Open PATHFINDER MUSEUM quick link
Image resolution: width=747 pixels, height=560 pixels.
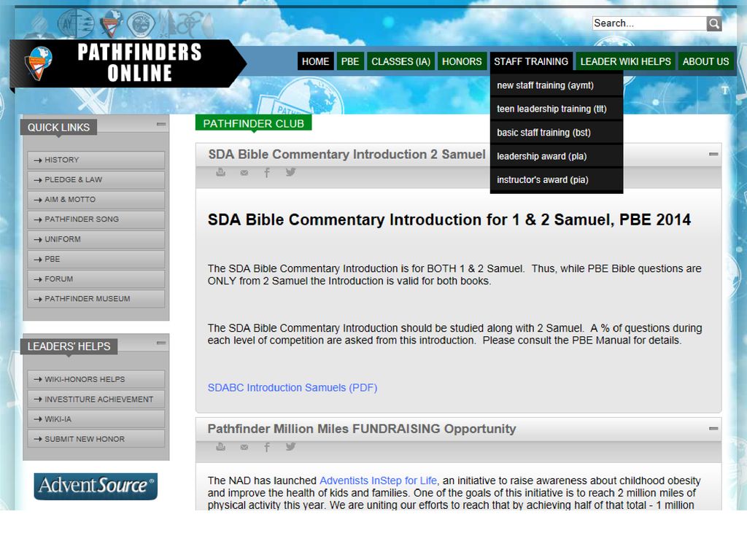(x=96, y=299)
